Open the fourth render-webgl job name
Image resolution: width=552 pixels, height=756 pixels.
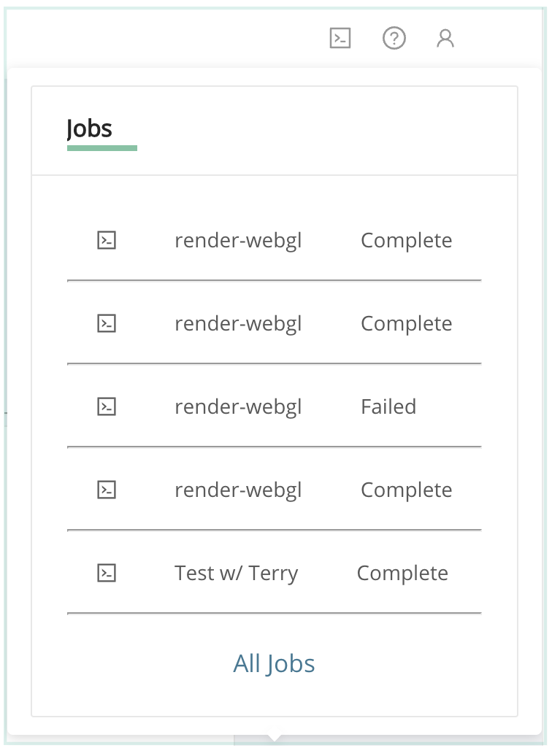pyautogui.click(x=238, y=490)
